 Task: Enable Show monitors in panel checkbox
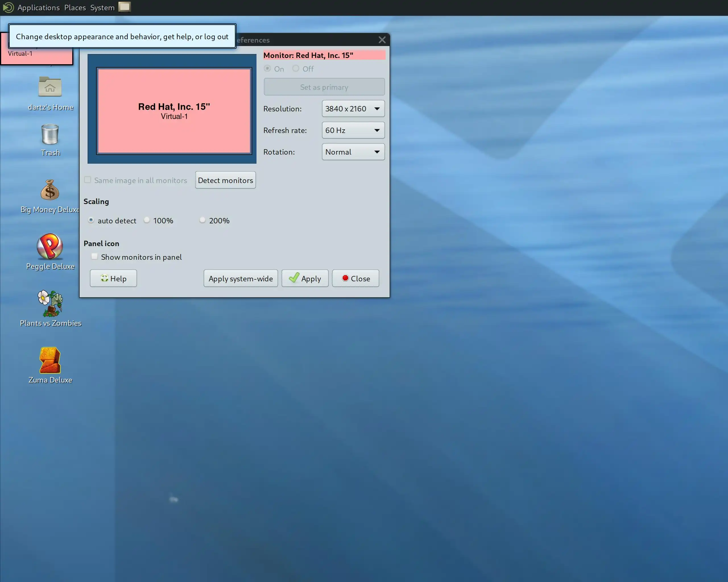94,257
